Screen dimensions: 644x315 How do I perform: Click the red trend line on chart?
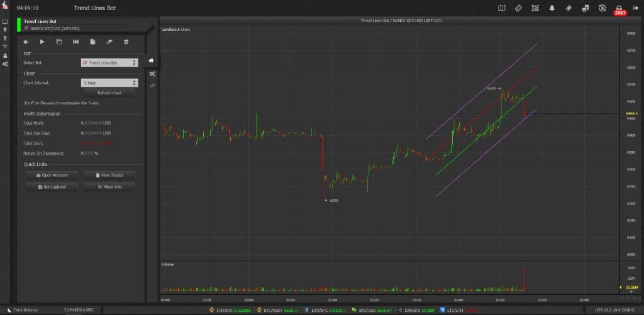coord(485,111)
